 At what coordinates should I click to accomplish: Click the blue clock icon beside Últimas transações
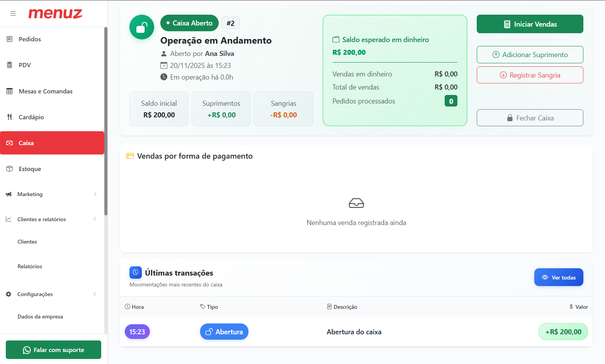point(136,273)
